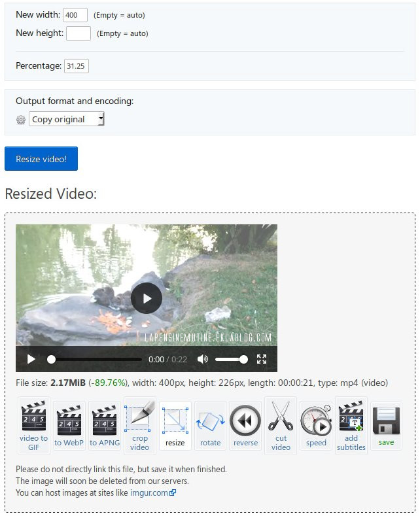Select the to WebP converter icon

click(x=69, y=426)
